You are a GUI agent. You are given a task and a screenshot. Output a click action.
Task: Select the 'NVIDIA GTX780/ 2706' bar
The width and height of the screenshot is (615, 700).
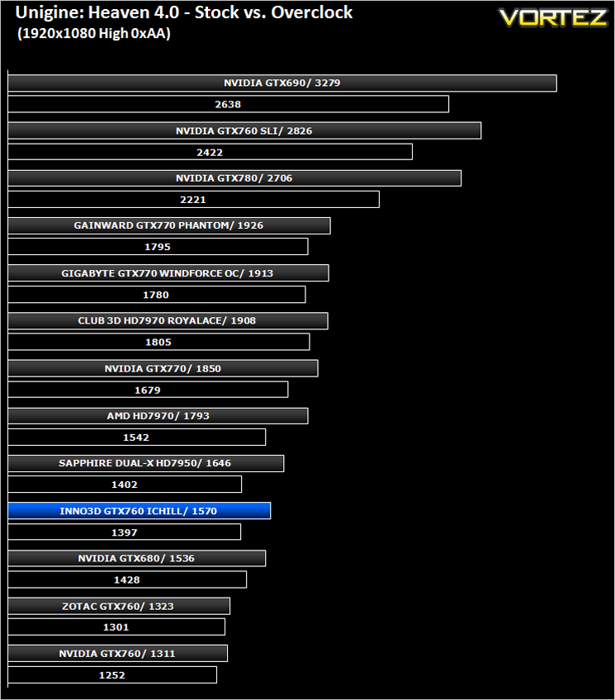tap(234, 178)
